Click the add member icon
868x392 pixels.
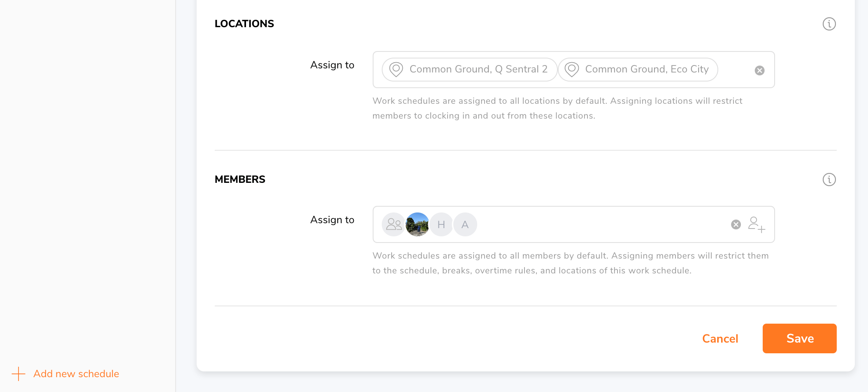[x=757, y=225]
